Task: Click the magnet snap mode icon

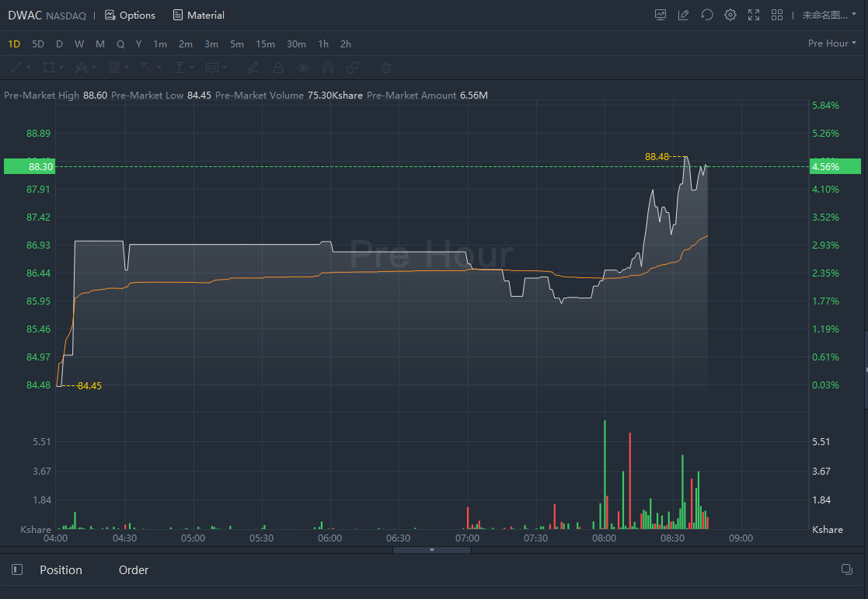Action: (328, 68)
